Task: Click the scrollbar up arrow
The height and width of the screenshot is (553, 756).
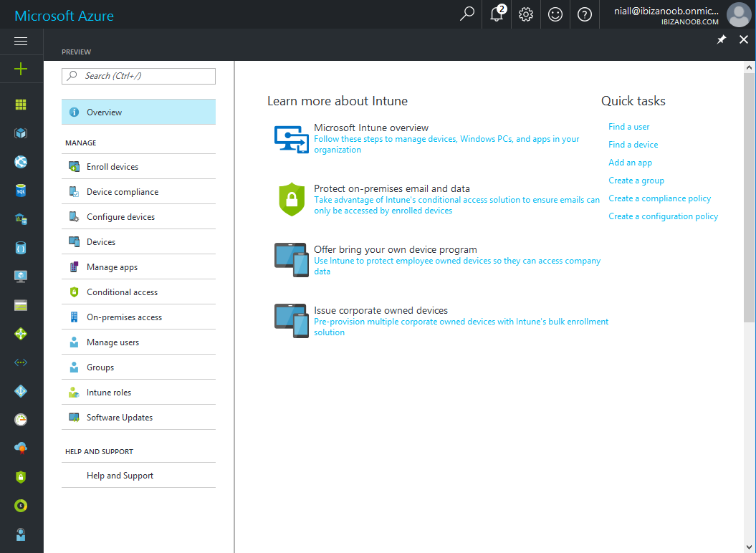Action: coord(749,67)
